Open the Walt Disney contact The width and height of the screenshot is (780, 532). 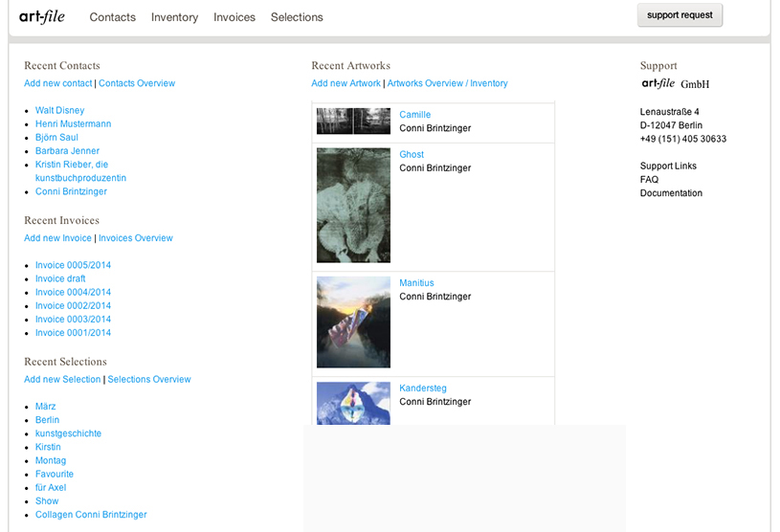59,111
